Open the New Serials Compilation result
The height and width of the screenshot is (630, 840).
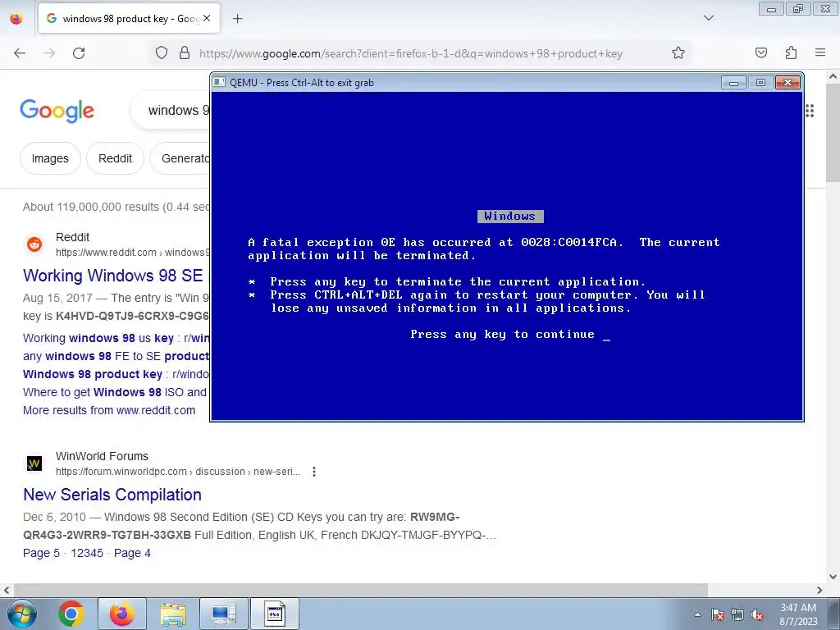(112, 495)
